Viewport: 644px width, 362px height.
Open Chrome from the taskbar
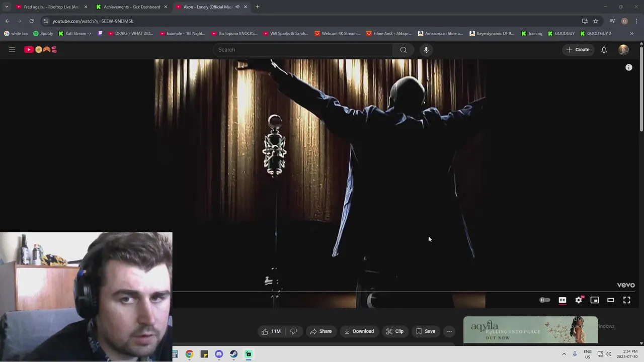[x=189, y=354]
